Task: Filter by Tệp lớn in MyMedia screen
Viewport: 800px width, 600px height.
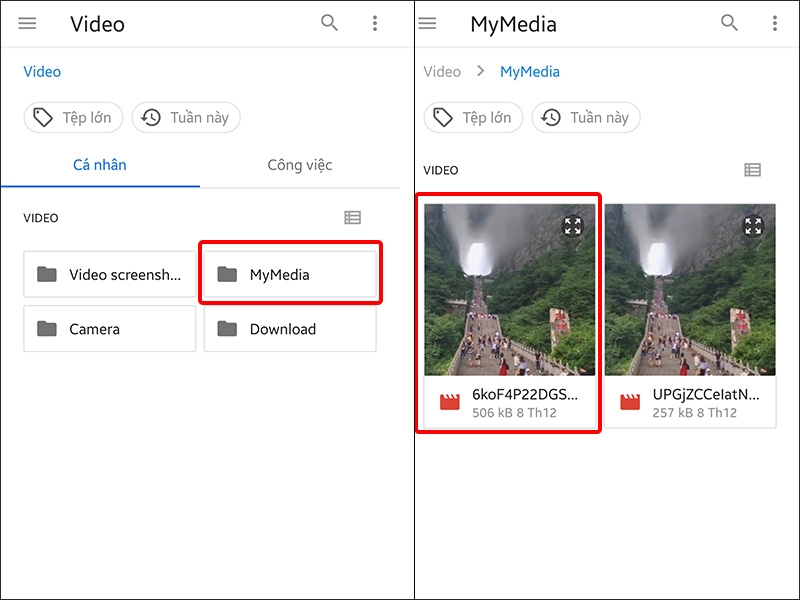Action: (x=473, y=117)
